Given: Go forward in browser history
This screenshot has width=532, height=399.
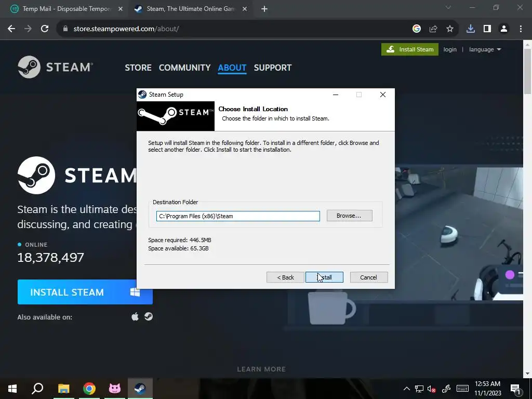Looking at the screenshot, I should (x=28, y=29).
